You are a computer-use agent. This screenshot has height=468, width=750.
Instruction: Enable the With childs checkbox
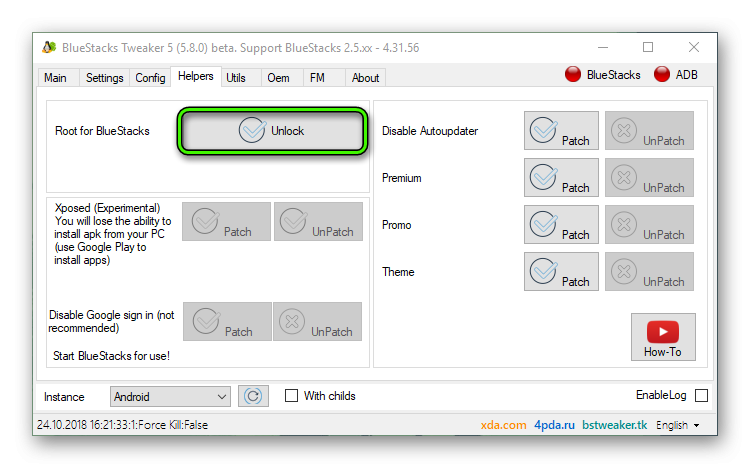tap(291, 396)
